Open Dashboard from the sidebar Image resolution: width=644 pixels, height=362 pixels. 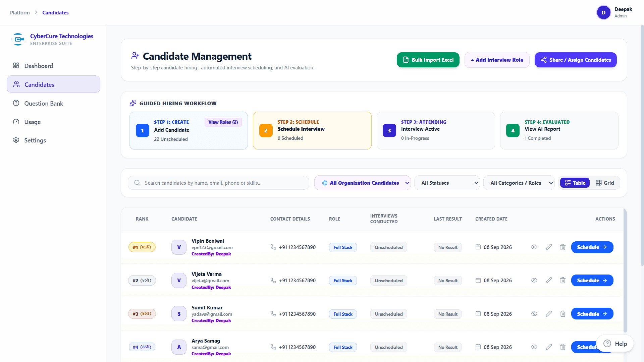[x=53, y=66]
